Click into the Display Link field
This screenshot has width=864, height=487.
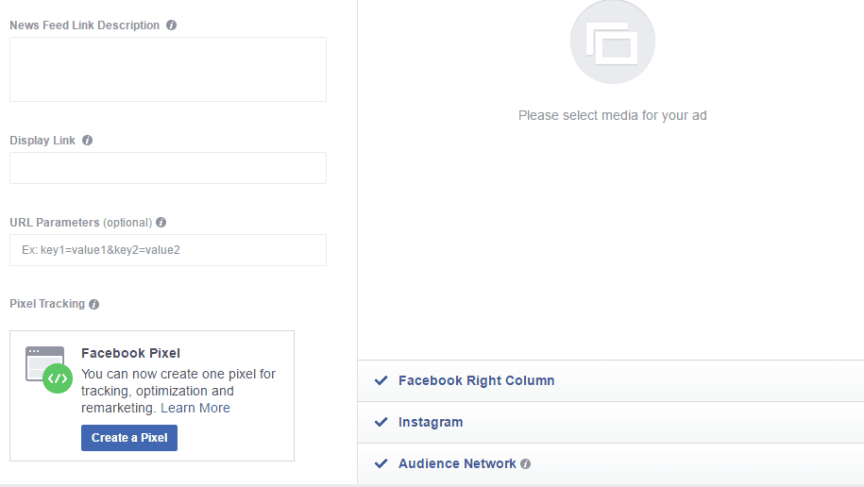(x=168, y=168)
